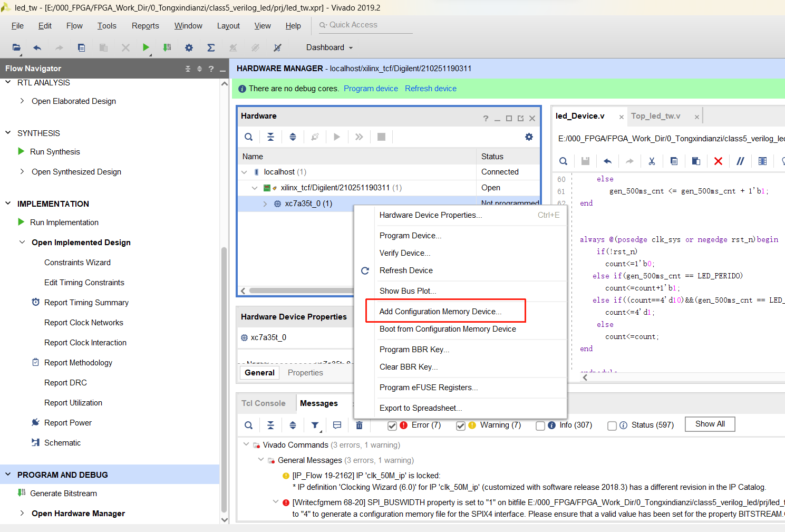Collapse Open Implemented Design

pos(22,242)
